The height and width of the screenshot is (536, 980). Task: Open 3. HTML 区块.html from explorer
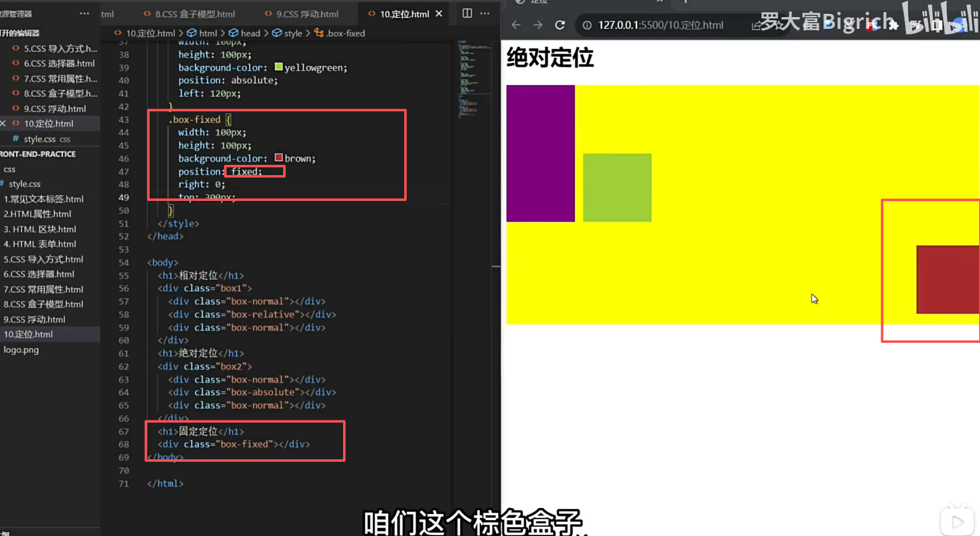[x=40, y=229]
